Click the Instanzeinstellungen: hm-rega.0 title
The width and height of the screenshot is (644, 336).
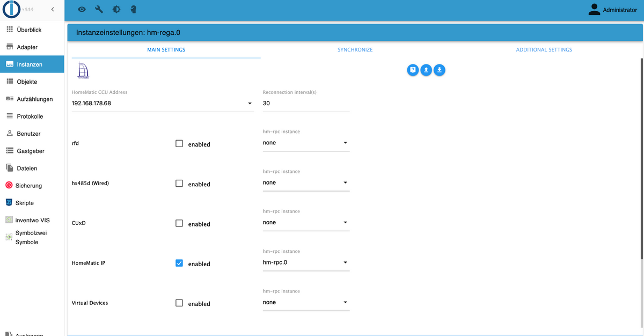coord(128,32)
